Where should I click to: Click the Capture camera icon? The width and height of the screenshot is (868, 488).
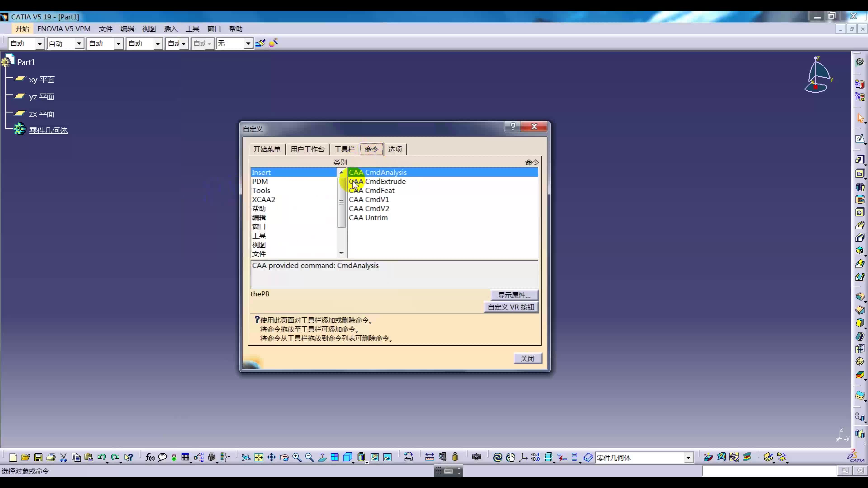(476, 457)
